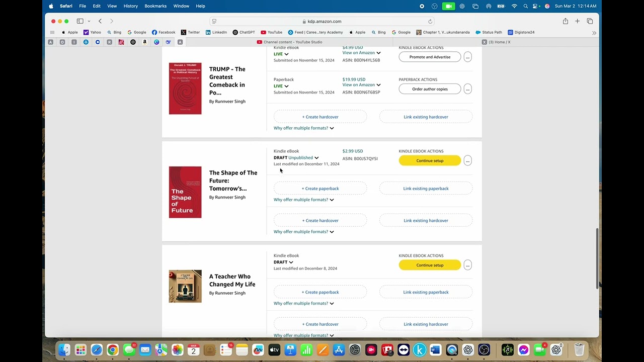Open the Edit menu
Viewport: 644px width, 362px height.
[x=97, y=6]
